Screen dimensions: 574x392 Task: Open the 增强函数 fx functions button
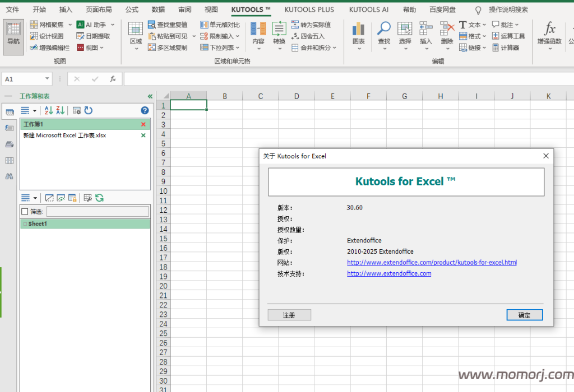pos(549,35)
